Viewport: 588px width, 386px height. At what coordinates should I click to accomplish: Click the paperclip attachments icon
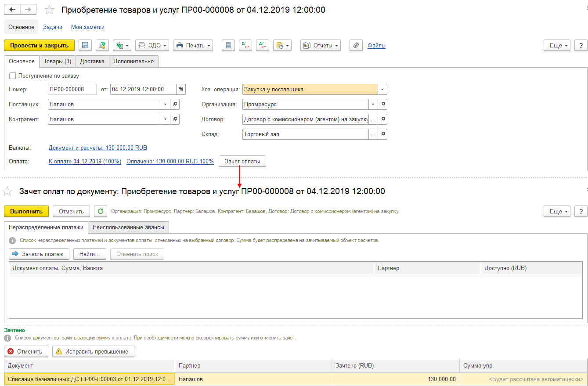356,45
